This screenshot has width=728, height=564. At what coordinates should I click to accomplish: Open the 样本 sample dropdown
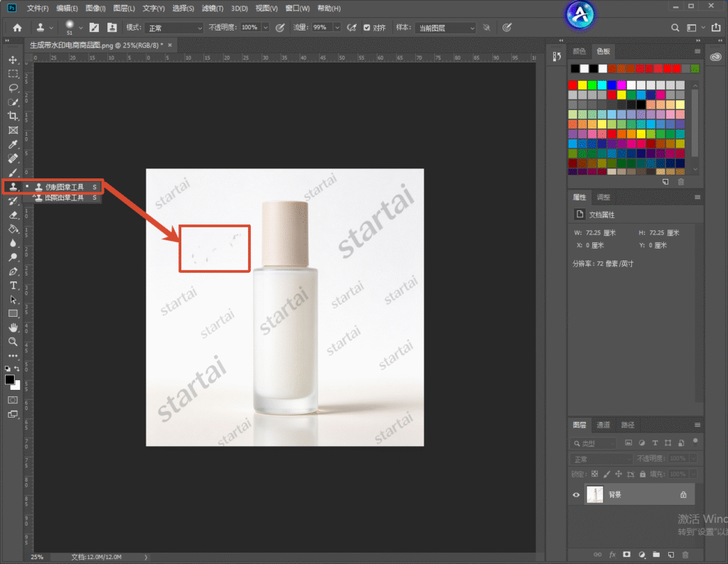pos(446,28)
